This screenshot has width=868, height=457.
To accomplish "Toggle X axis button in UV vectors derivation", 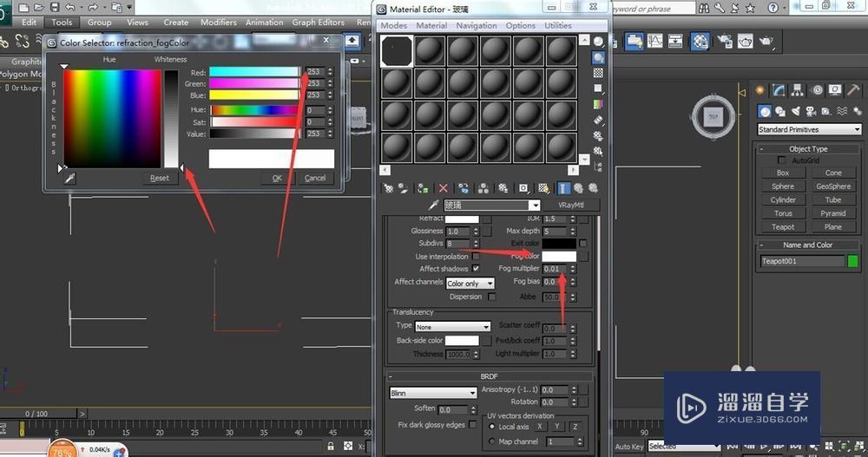I will [540, 427].
